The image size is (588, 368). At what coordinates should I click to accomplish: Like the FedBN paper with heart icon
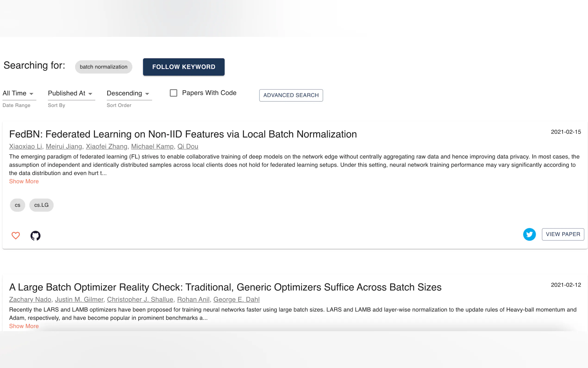[16, 235]
